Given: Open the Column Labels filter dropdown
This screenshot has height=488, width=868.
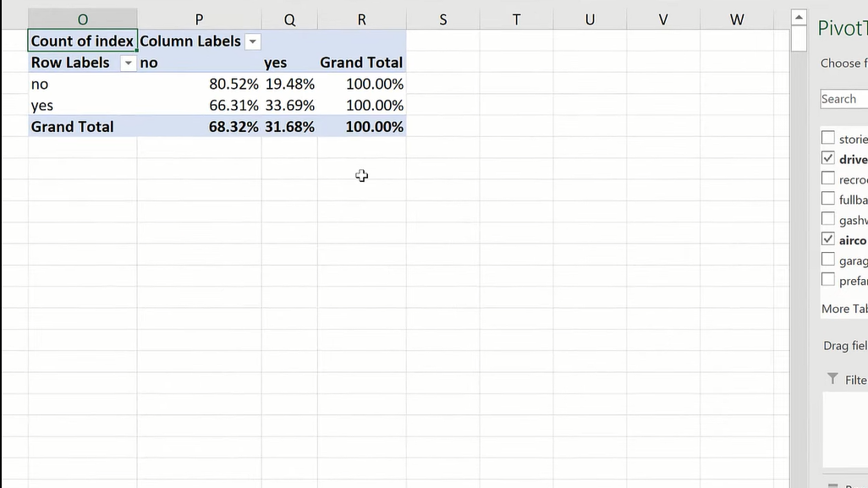Looking at the screenshot, I should (x=252, y=41).
